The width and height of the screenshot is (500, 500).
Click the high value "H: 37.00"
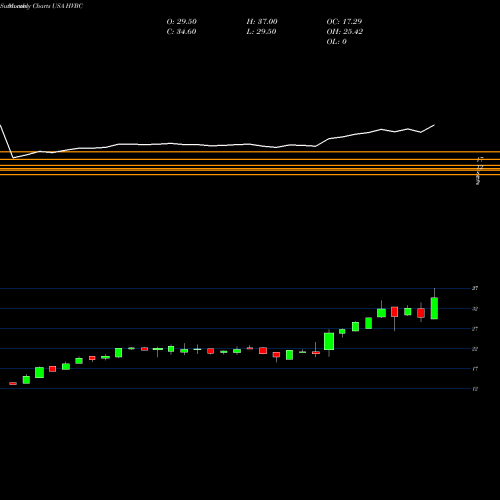click(262, 22)
